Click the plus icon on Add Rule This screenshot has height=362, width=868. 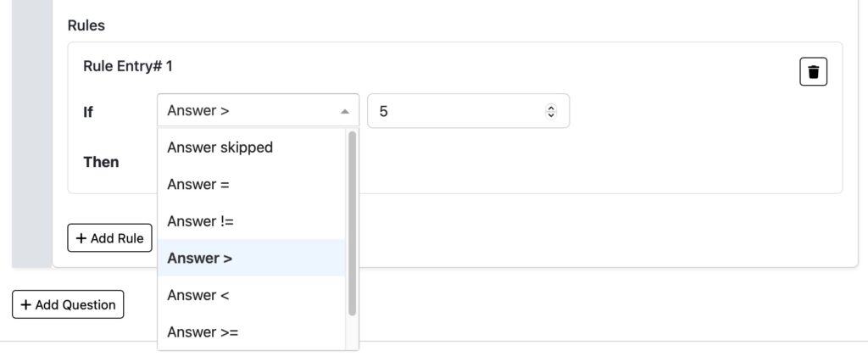[x=81, y=238]
